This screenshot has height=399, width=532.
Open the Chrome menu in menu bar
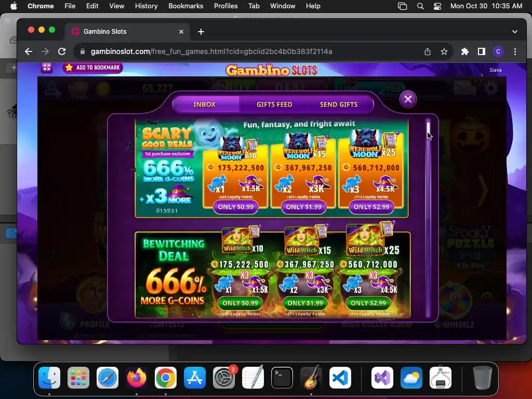[41, 6]
